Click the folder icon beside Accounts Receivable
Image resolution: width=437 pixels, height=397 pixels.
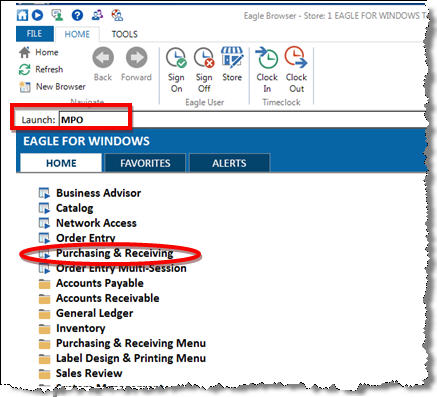coord(44,299)
